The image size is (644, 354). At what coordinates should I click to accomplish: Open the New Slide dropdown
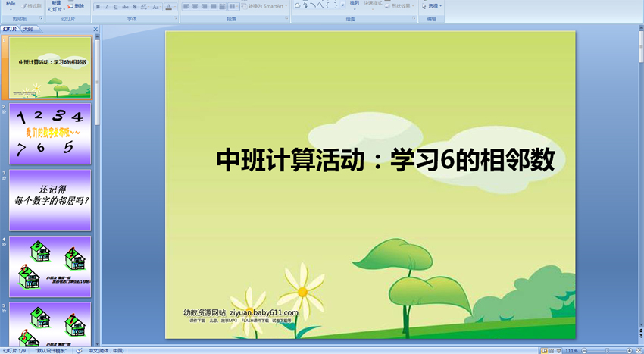55,9
